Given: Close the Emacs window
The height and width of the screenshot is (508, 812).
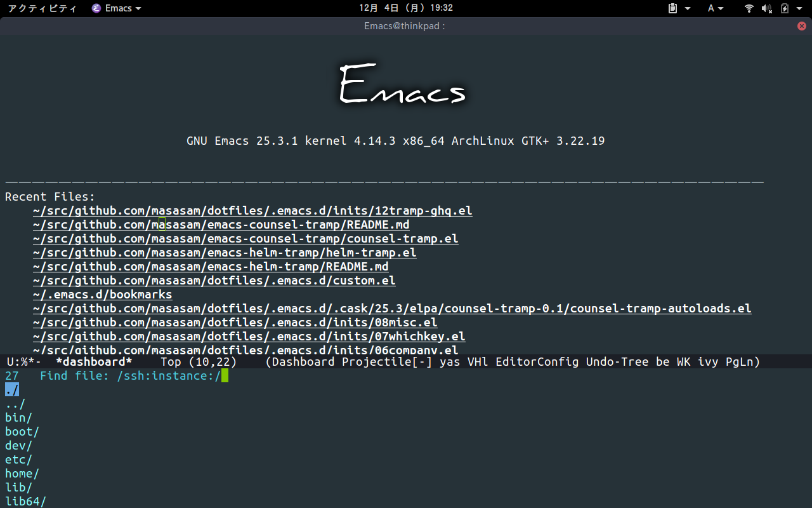Looking at the screenshot, I should 802,26.
